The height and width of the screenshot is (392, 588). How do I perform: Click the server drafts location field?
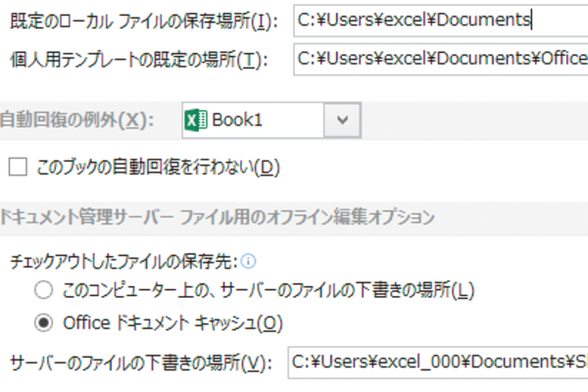438,363
